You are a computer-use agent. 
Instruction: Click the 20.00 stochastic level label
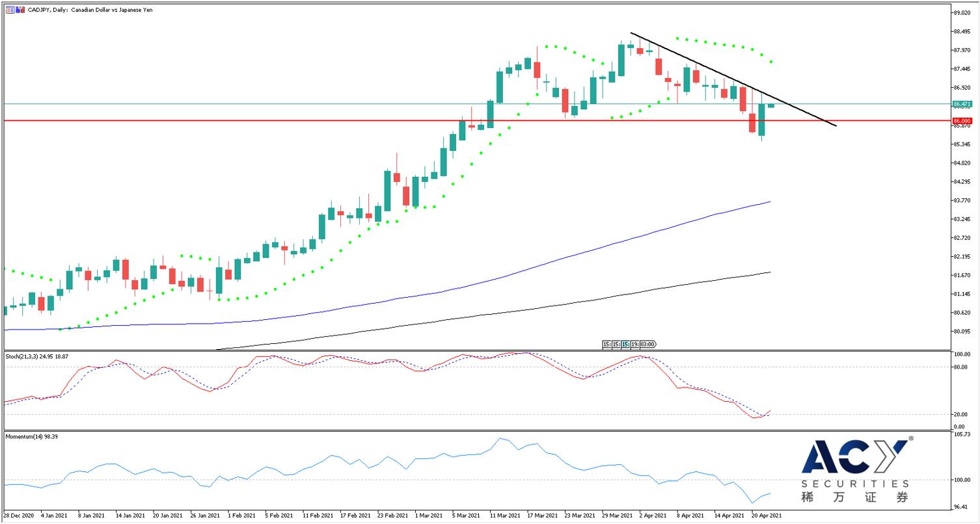(962, 415)
